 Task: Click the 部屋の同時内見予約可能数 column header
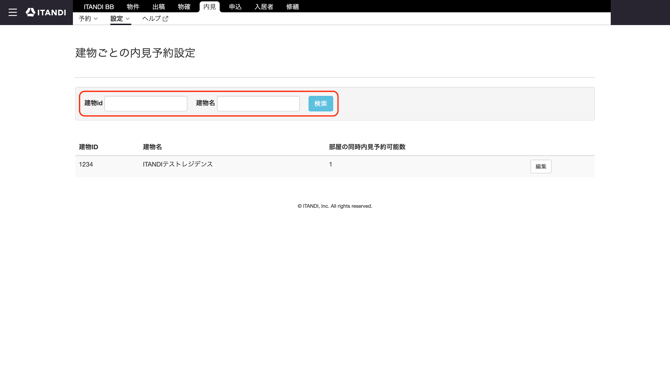(x=367, y=147)
